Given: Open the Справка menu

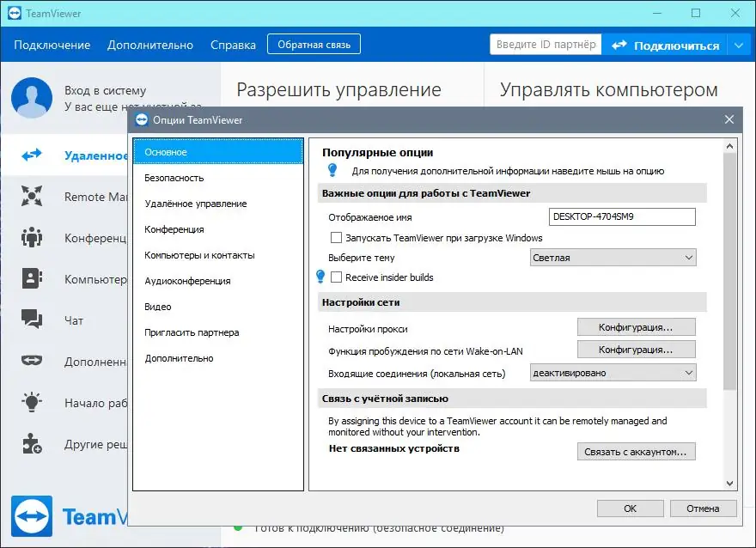Looking at the screenshot, I should coord(233,45).
